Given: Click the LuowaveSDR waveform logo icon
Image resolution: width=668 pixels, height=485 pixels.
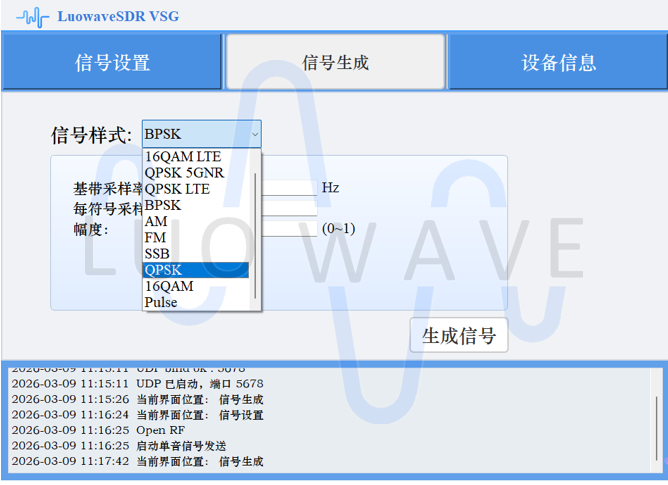Looking at the screenshot, I should (x=32, y=16).
